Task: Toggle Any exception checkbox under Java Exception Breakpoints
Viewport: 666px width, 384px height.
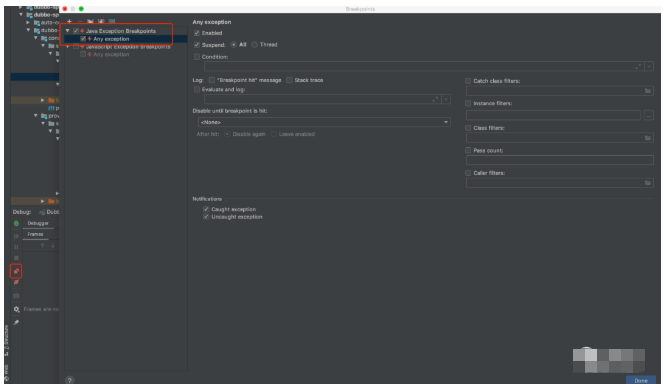Action: pyautogui.click(x=83, y=39)
